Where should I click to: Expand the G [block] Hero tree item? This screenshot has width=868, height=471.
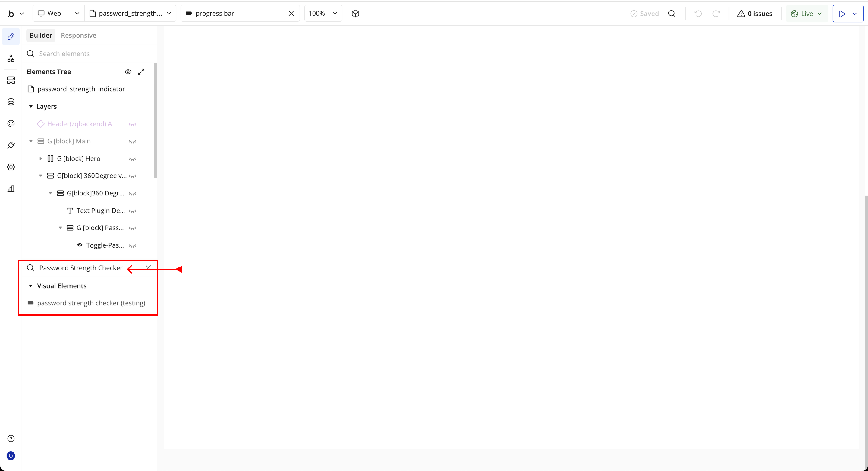tap(40, 159)
